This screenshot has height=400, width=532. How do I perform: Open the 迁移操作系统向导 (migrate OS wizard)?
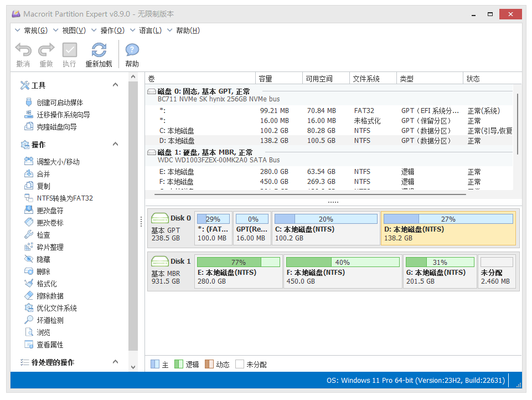(63, 115)
